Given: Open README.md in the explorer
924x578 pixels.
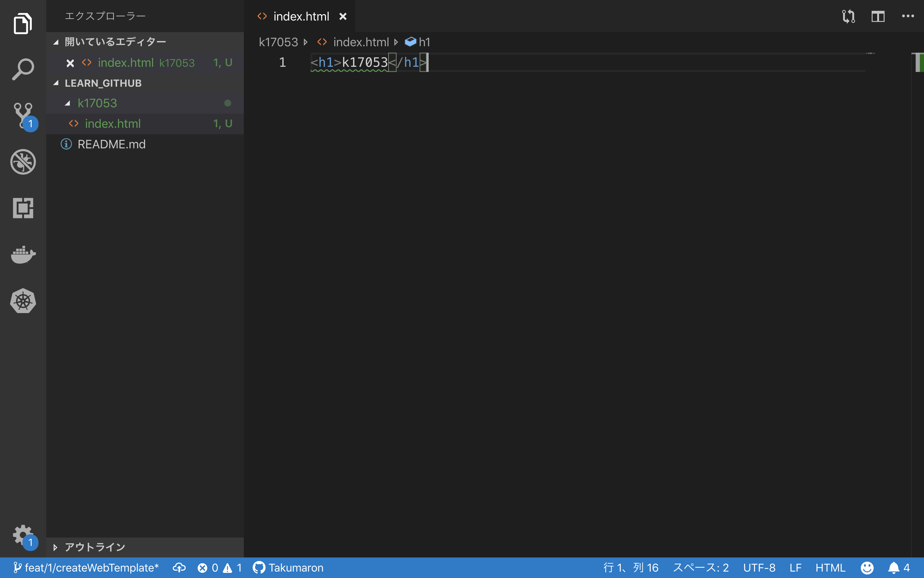Looking at the screenshot, I should 145,144.
